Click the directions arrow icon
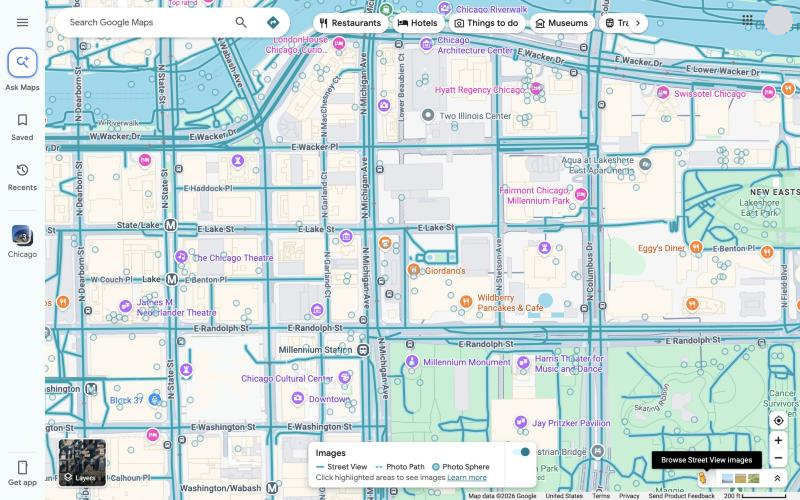The width and height of the screenshot is (800, 500). pos(273,22)
